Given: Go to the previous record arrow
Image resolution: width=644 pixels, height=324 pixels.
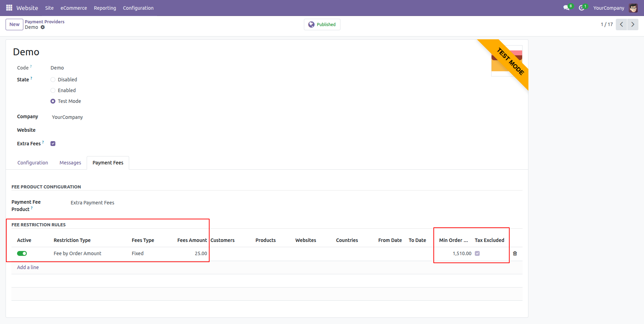Looking at the screenshot, I should pos(621,24).
